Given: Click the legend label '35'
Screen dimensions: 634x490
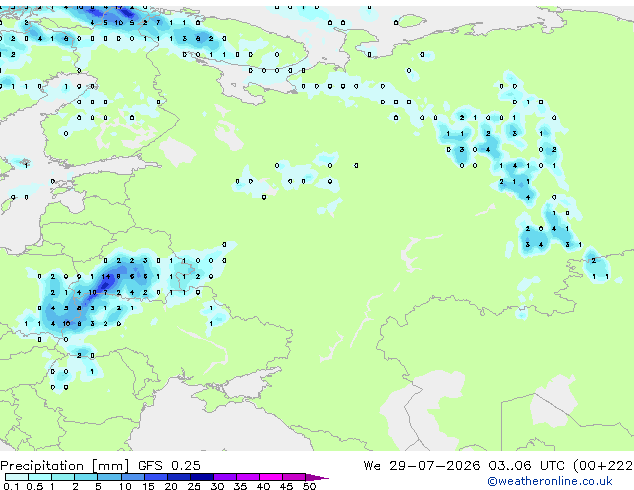Looking at the screenshot, I should coord(240,486).
